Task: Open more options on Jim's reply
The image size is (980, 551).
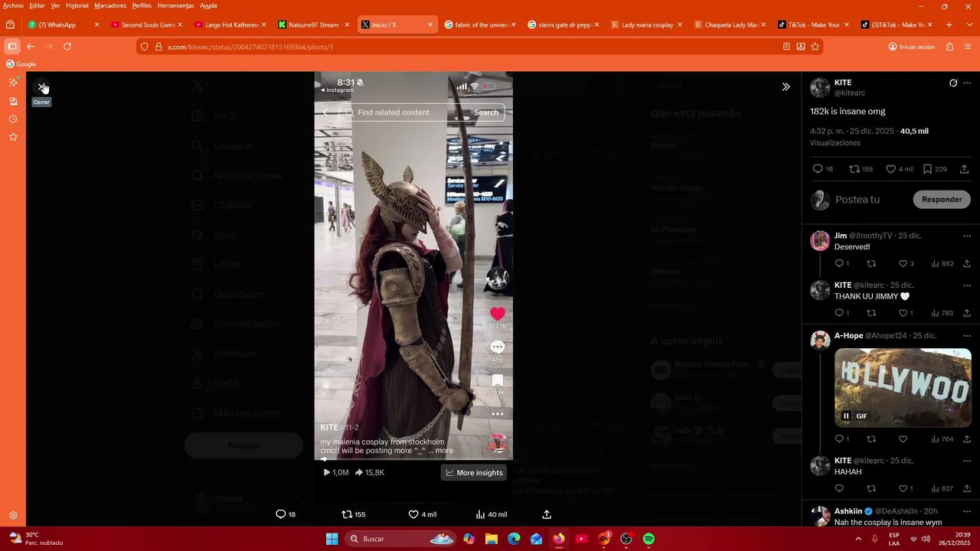Action: point(967,236)
